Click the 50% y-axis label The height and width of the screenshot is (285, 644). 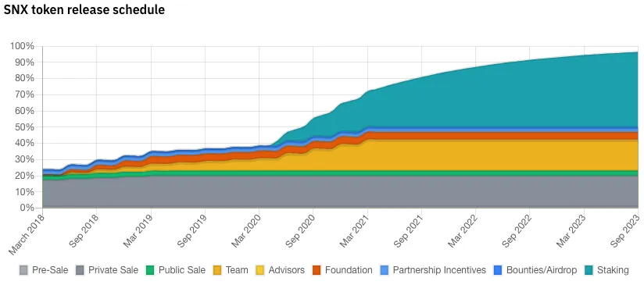[x=25, y=127]
